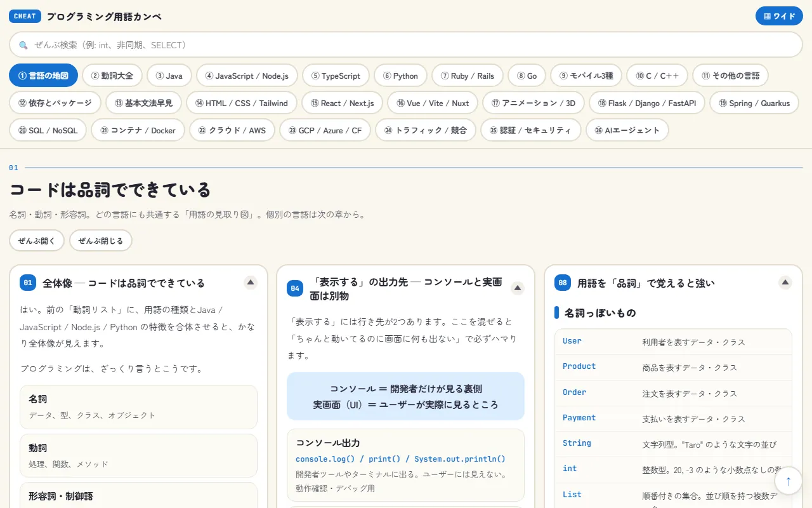Click the CHEAT logo badge
Image resolution: width=812 pixels, height=508 pixels.
point(25,16)
